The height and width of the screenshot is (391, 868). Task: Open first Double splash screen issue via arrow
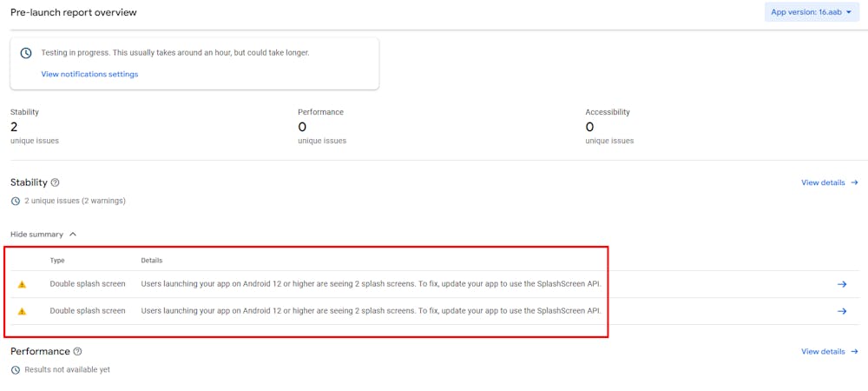coord(842,284)
